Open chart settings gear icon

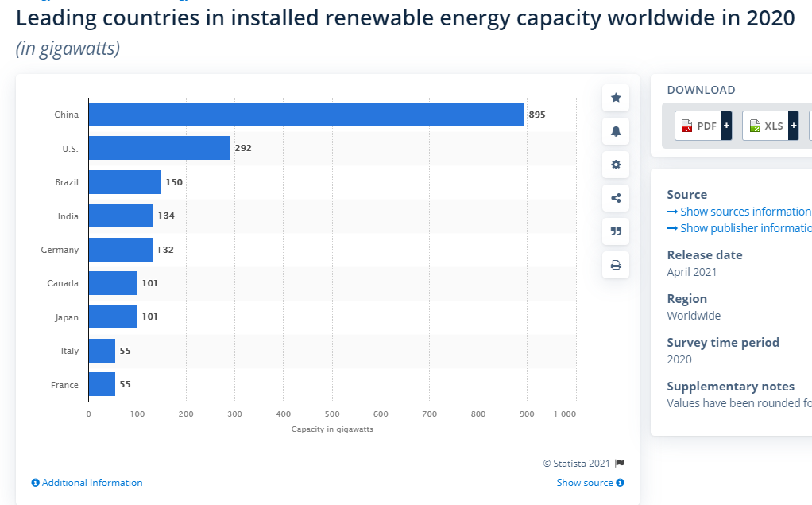[616, 165]
